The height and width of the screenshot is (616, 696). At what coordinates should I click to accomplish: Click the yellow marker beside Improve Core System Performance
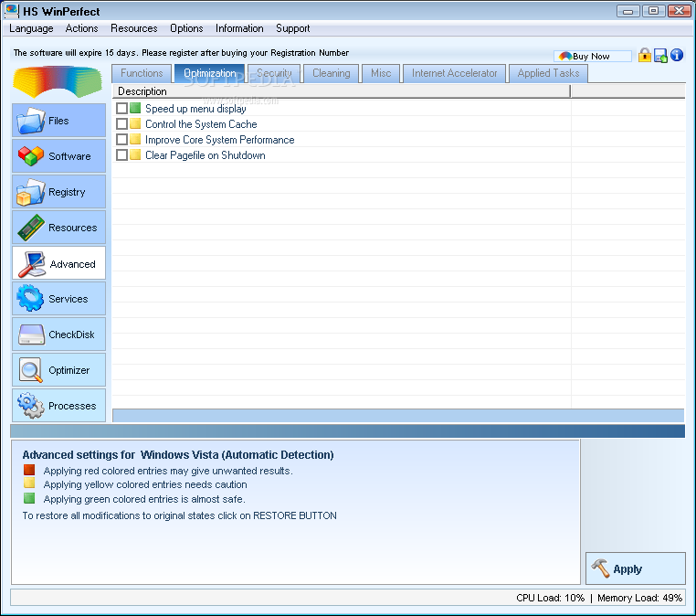[x=135, y=139]
